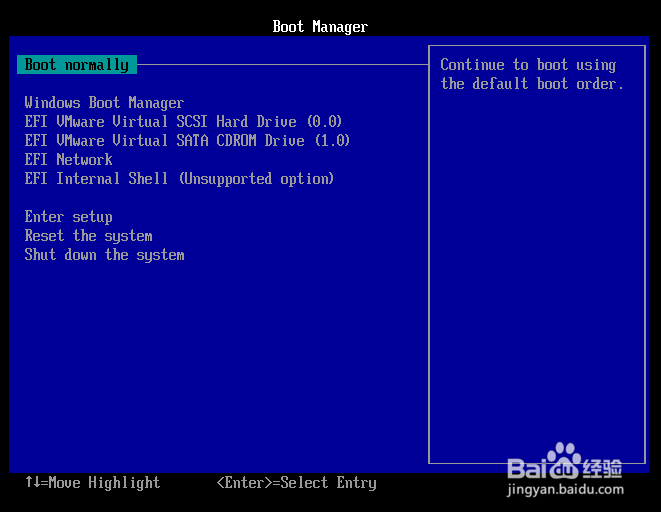Choose the EFI Network boot option

click(68, 159)
